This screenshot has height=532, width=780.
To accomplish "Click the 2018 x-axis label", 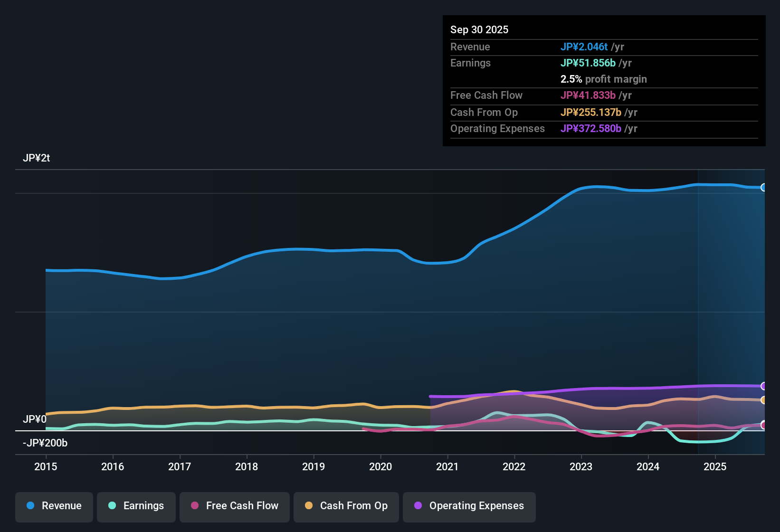I will tap(247, 467).
